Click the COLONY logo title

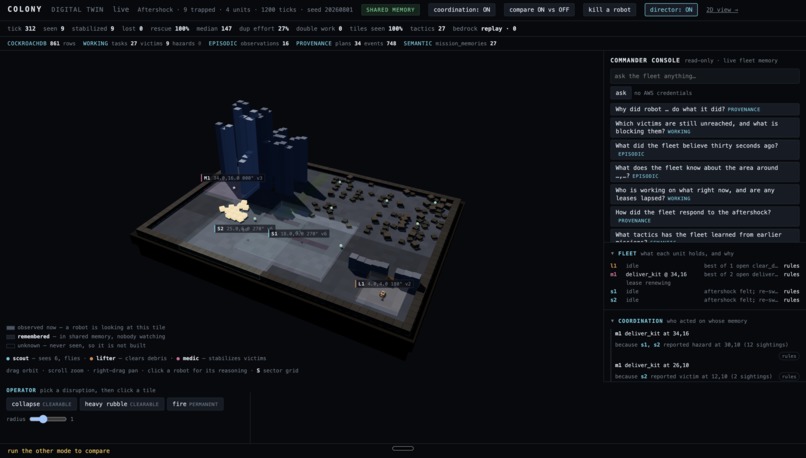click(x=25, y=9)
